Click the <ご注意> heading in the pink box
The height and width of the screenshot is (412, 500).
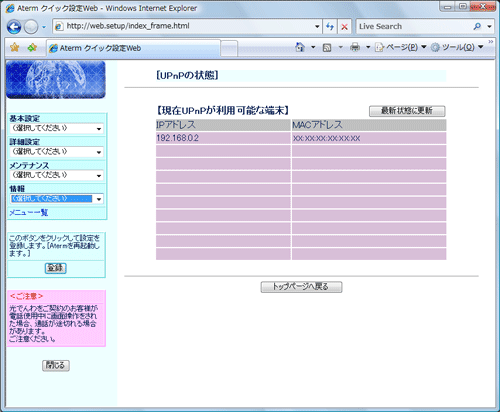(27, 296)
